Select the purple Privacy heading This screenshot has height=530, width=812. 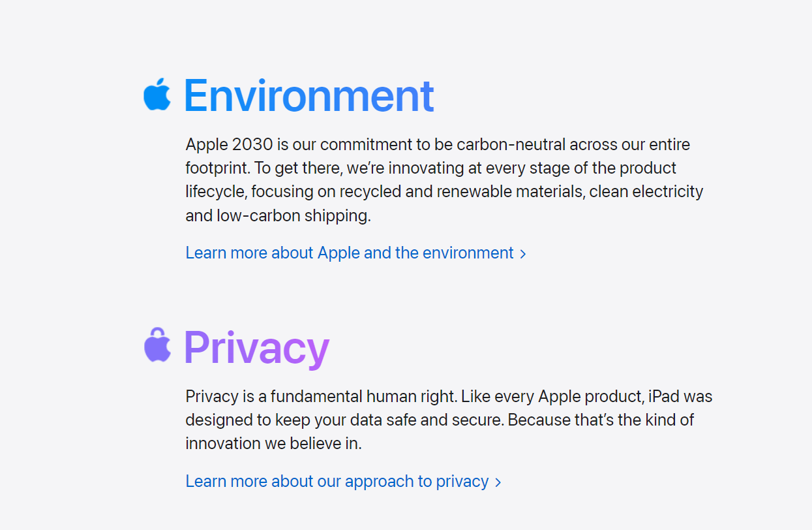point(256,347)
